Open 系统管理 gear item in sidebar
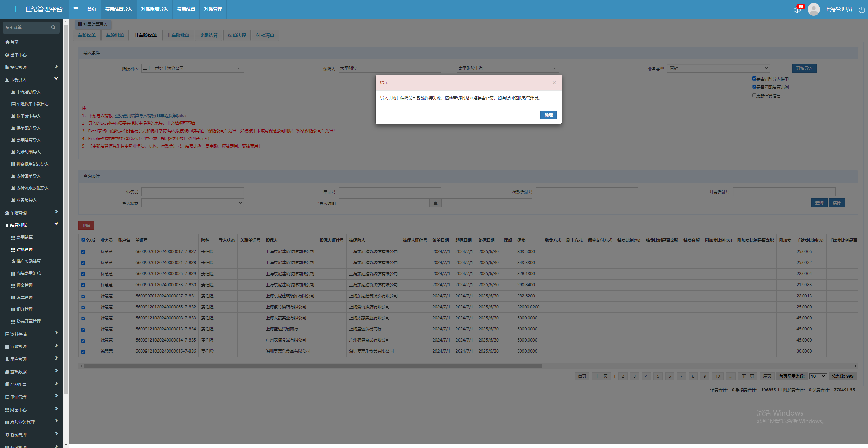Viewport: 868px width, 448px height. pos(18,435)
